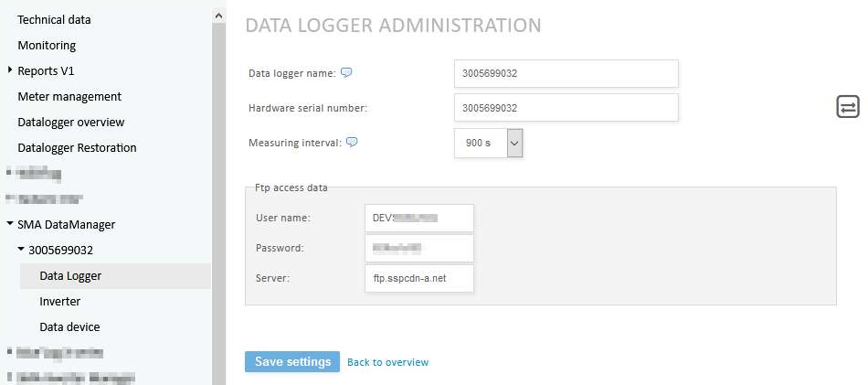868x385 pixels.
Task: Collapse the SMA DataManager tree node
Action: pos(10,224)
